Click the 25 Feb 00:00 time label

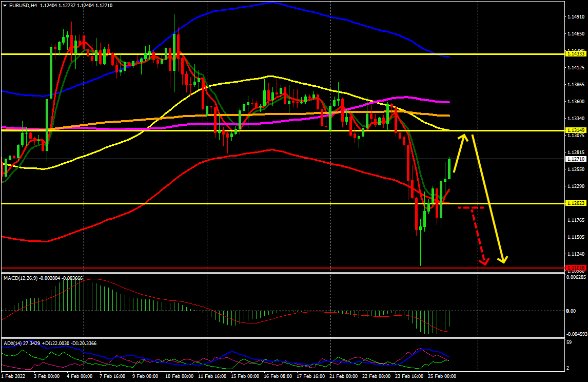[442, 376]
